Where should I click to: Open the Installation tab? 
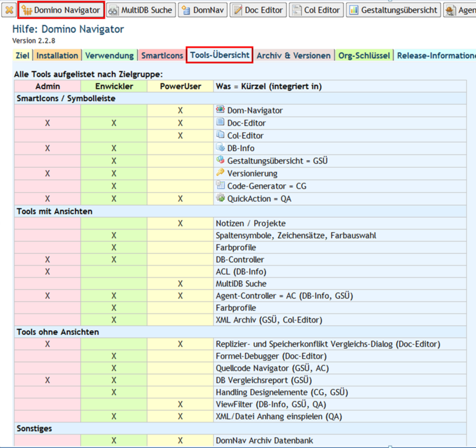[57, 56]
